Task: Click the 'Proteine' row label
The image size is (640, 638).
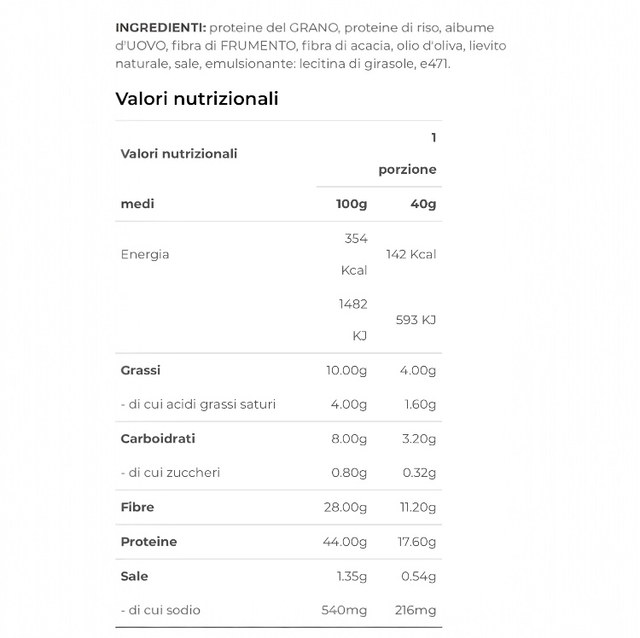Action: [x=149, y=541]
